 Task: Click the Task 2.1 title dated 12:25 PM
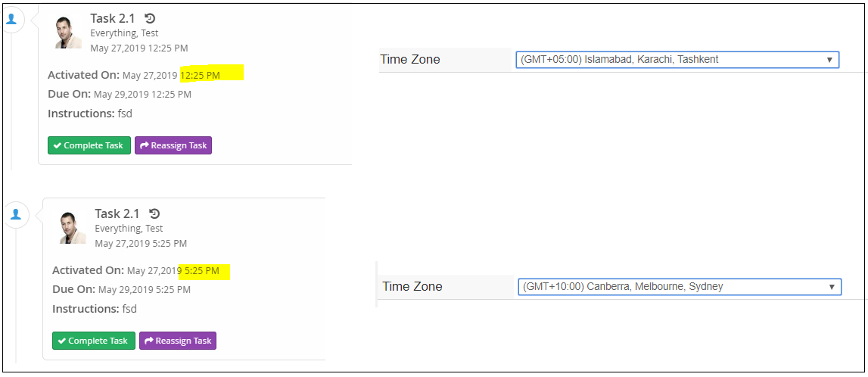tap(114, 18)
